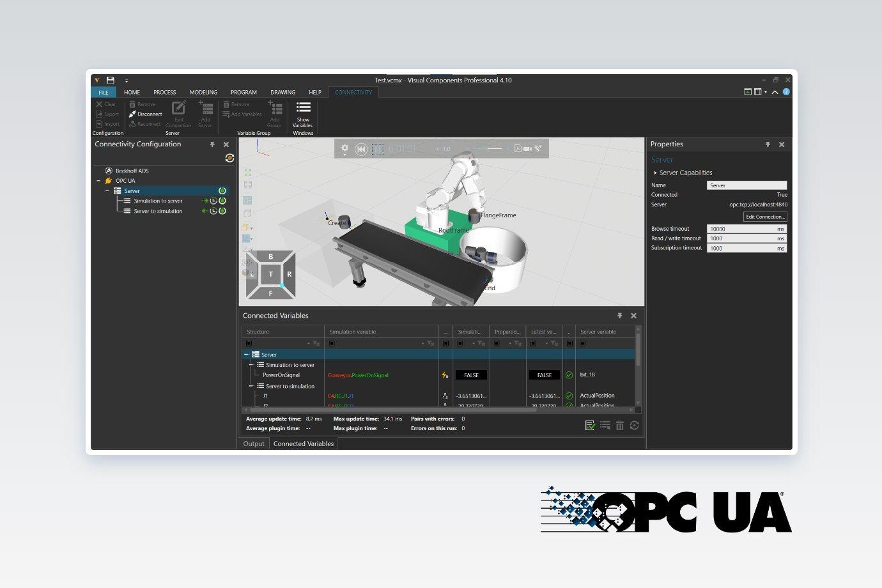Select the T face on the view cube
This screenshot has height=588, width=882.
click(270, 274)
